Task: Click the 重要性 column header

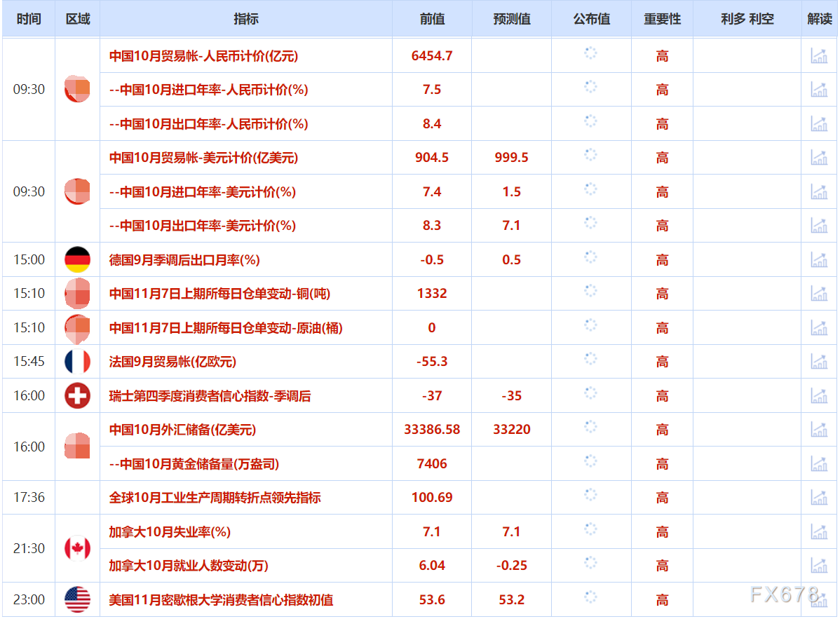Action: [661, 19]
